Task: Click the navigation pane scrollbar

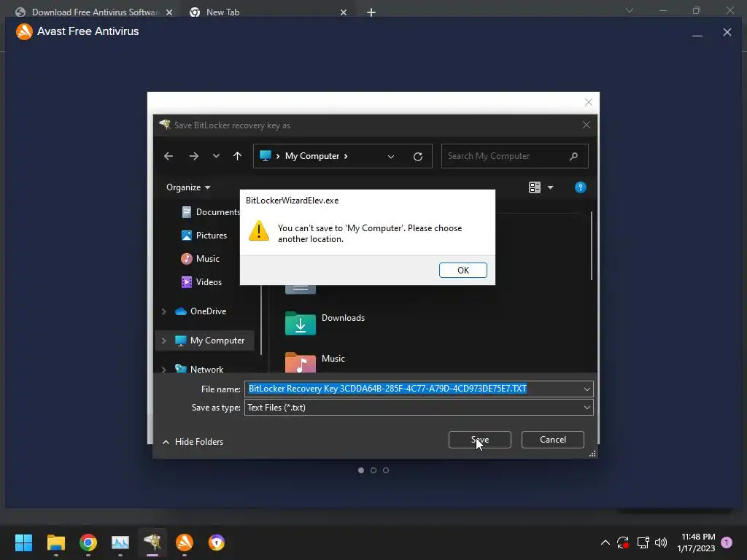Action: click(x=261, y=319)
